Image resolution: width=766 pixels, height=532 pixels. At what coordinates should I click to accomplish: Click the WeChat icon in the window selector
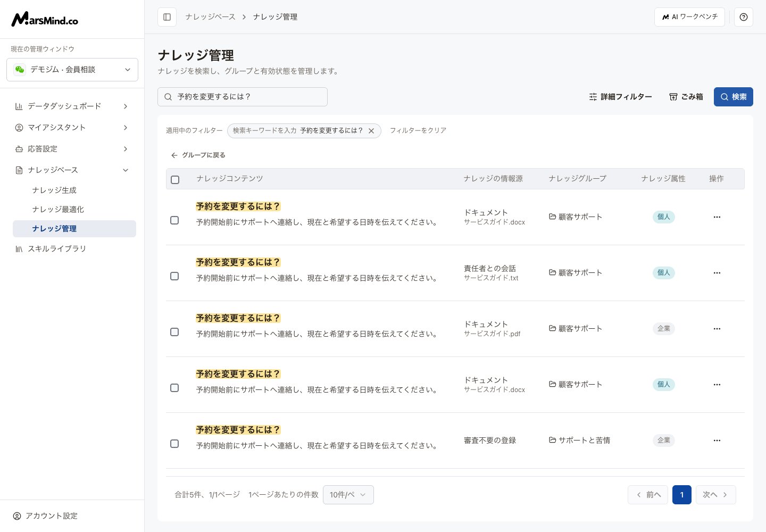coord(20,70)
